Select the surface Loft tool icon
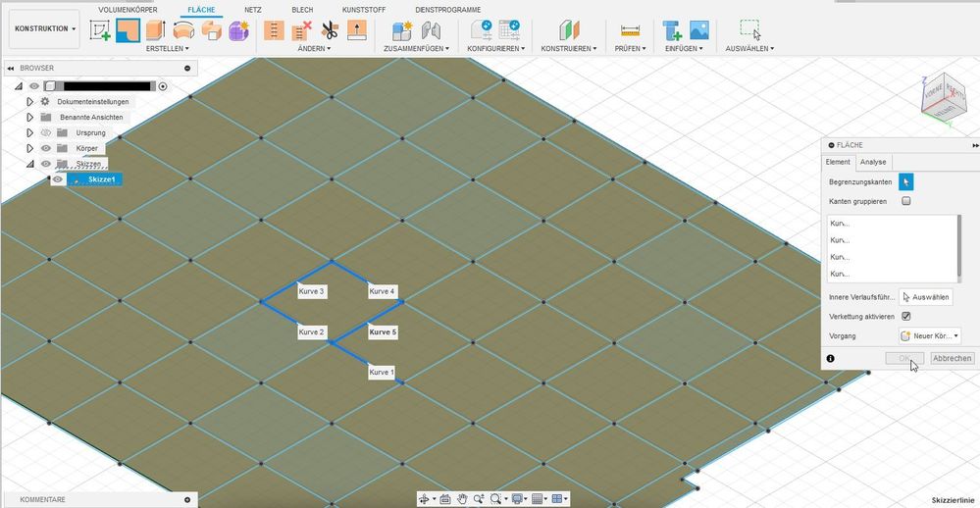 pyautogui.click(x=211, y=30)
